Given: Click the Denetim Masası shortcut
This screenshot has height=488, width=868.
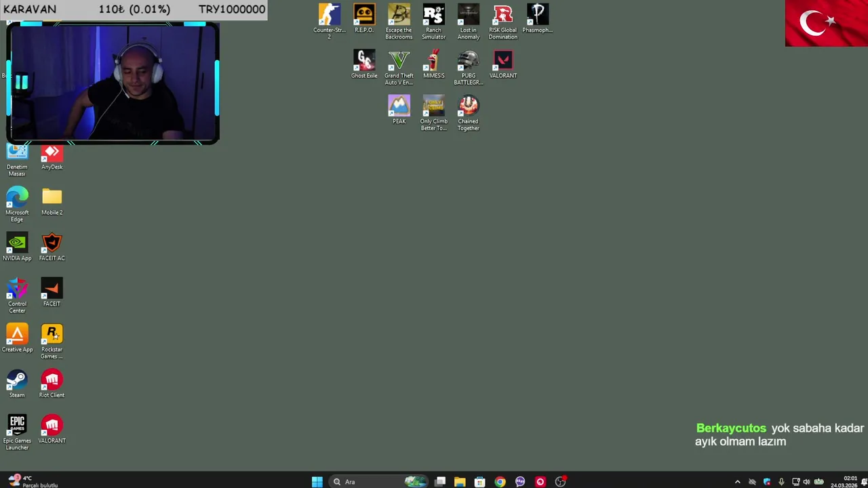Looking at the screenshot, I should [17, 161].
